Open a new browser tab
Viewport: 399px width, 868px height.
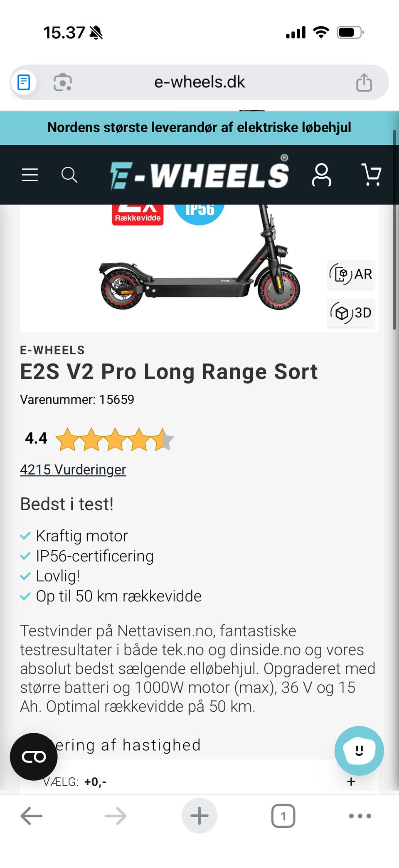point(199,816)
